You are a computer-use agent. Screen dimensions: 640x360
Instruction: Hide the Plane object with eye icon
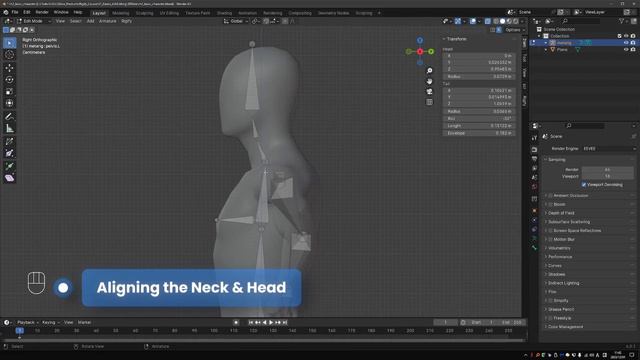click(x=626, y=49)
